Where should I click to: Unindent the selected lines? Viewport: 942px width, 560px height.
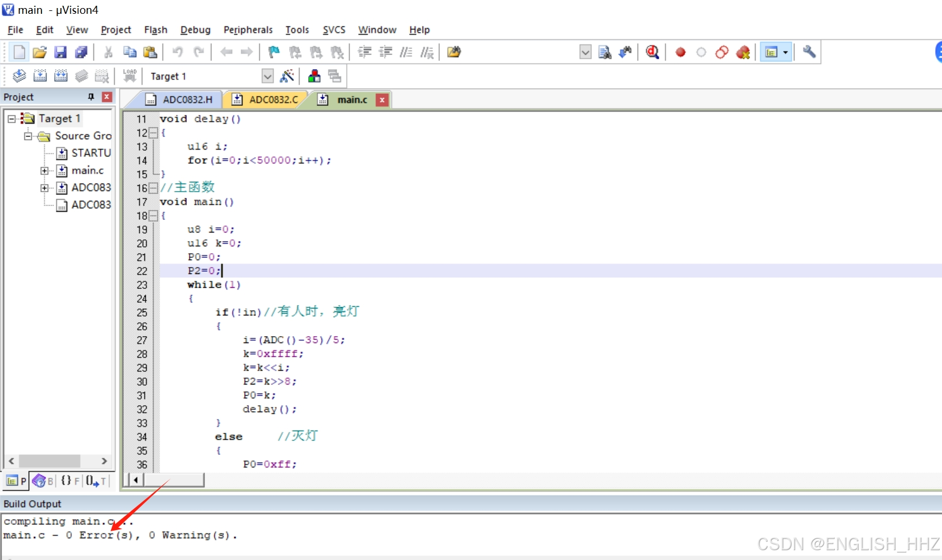coord(385,52)
